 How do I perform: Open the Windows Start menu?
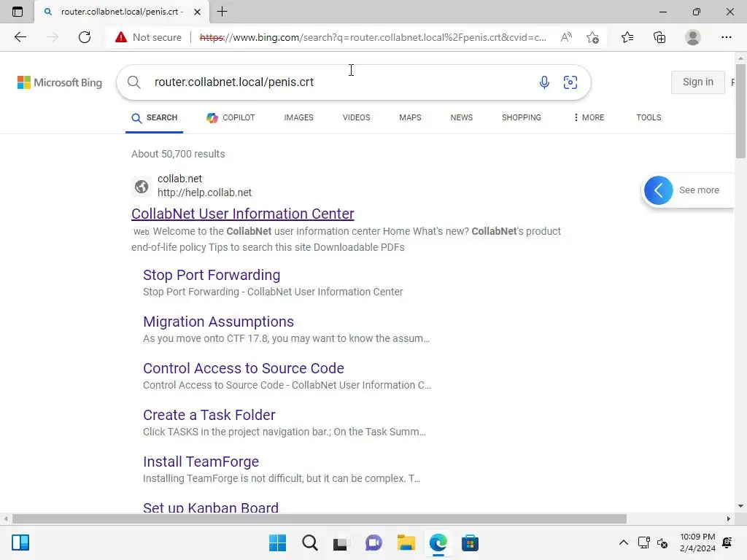[x=277, y=542]
